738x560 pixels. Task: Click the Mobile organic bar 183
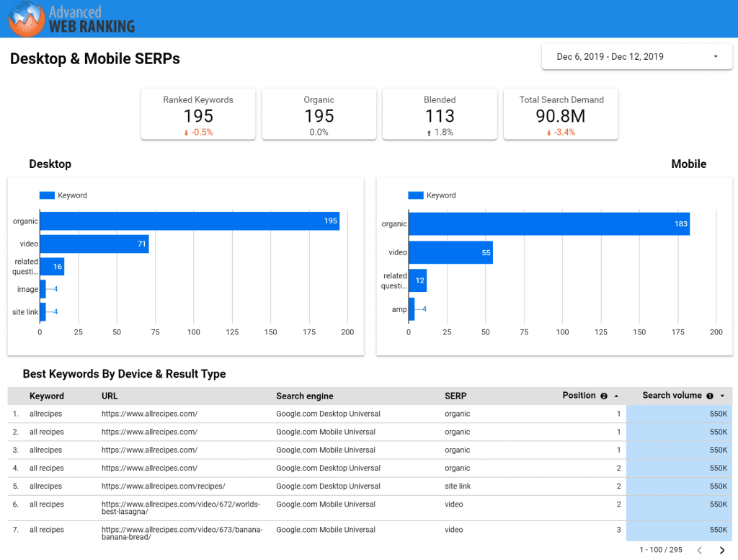click(x=549, y=224)
